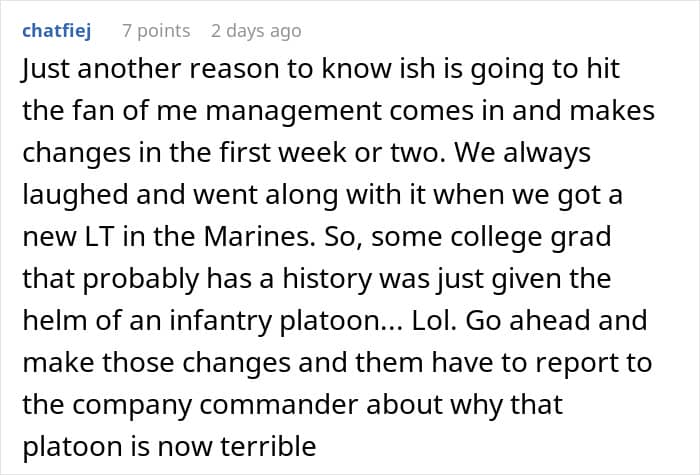Click the word helm in the comment
Viewport: 700px width, 475px height.
(x=54, y=321)
